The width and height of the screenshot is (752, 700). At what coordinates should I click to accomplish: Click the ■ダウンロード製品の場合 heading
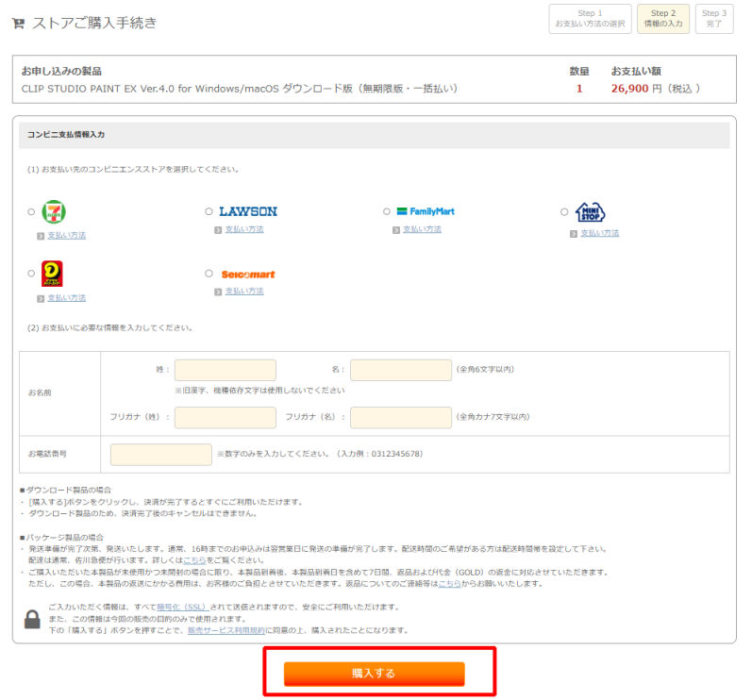click(x=65, y=490)
